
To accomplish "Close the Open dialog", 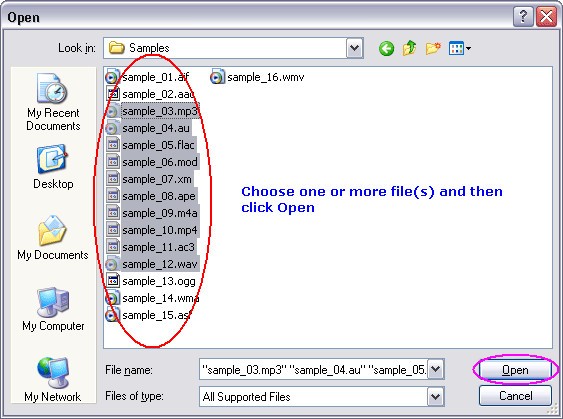I will pos(546,17).
